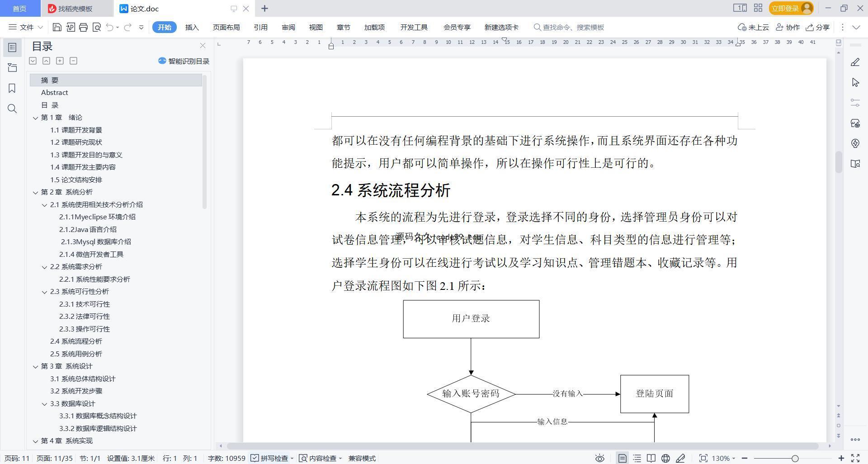The image size is (868, 464).
Task: Collapse the 3.3 数据库设计 node
Action: click(44, 404)
